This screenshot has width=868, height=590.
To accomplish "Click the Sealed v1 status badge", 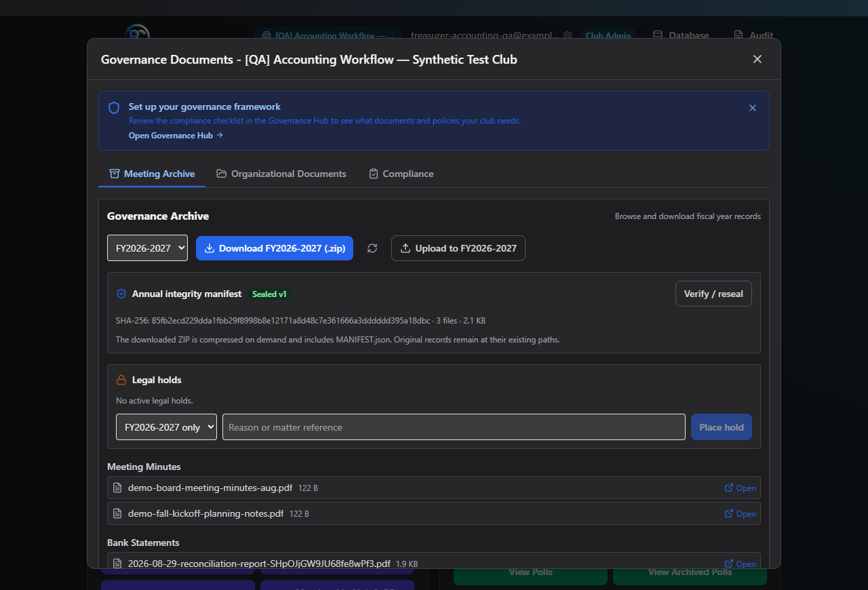I will click(x=269, y=294).
